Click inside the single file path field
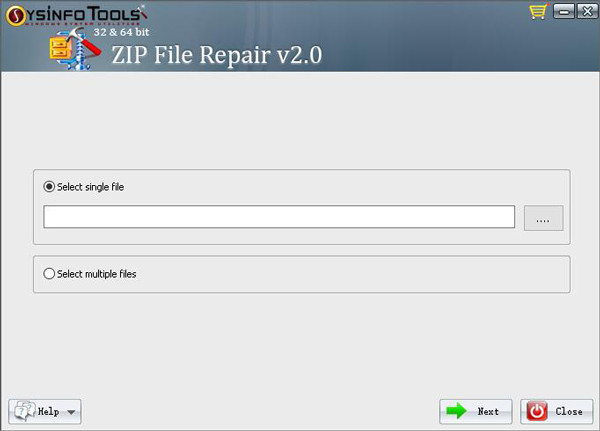 [279, 217]
